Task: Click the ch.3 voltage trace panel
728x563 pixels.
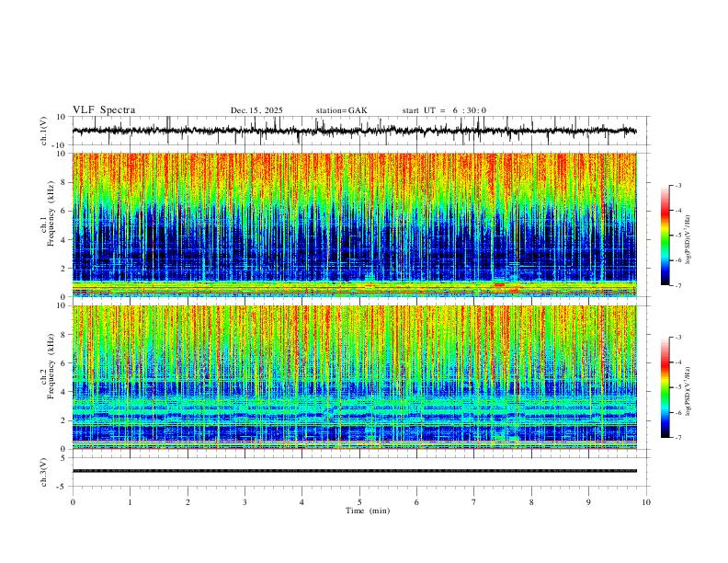Action: point(360,472)
